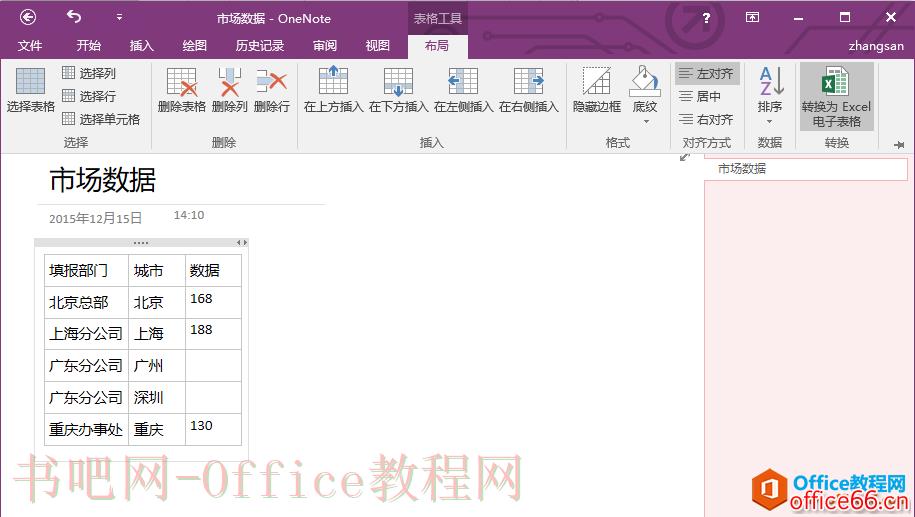Click the empty data cell in 广州 row
The width and height of the screenshot is (915, 517).
click(x=213, y=366)
